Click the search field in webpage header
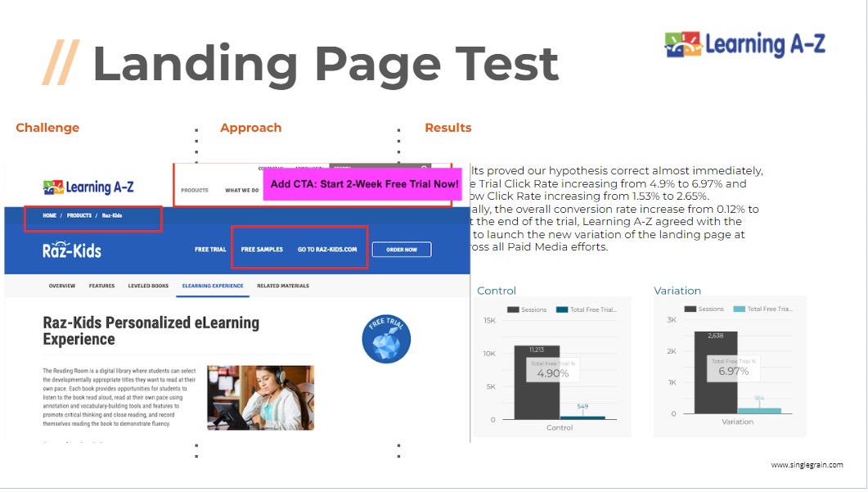Screen dimensions: 868x492 point(380,167)
